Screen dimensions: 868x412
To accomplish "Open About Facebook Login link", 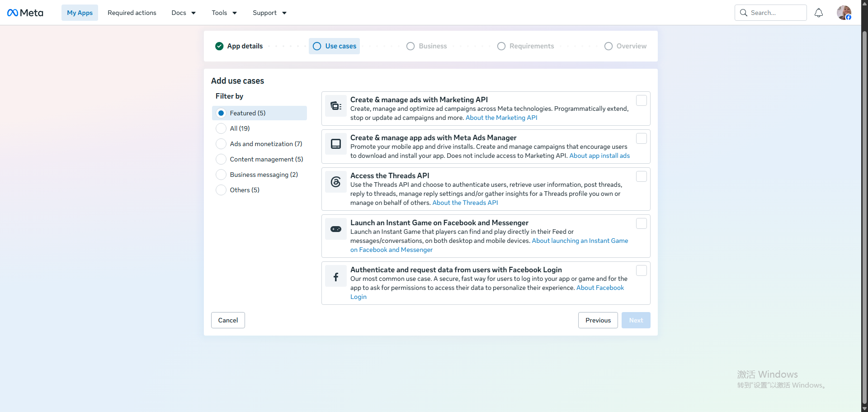I will click(600, 288).
